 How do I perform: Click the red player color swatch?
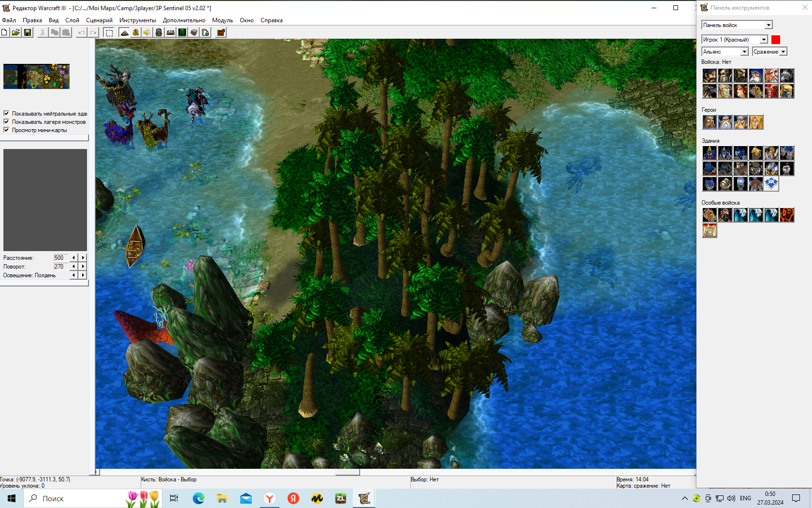point(776,40)
